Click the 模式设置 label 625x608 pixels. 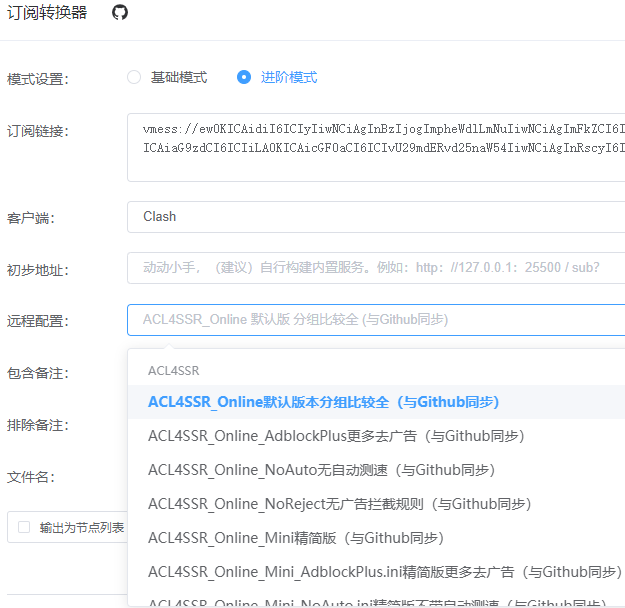click(38, 79)
